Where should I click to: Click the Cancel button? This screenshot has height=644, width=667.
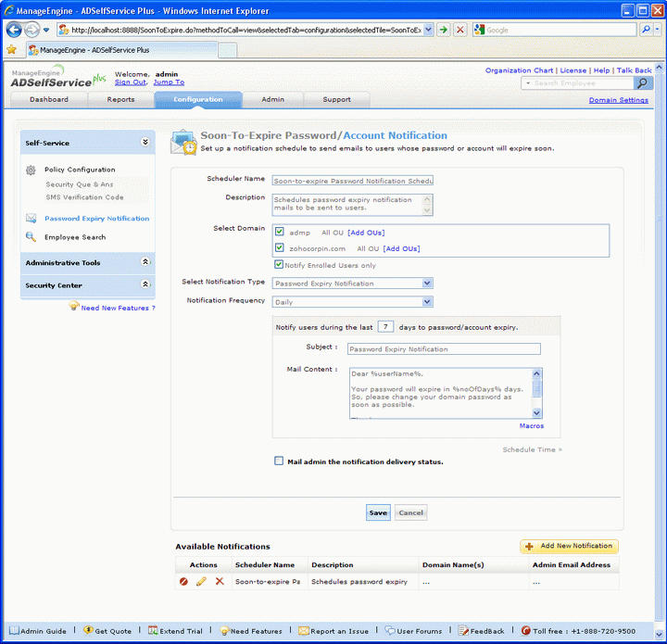tap(410, 512)
